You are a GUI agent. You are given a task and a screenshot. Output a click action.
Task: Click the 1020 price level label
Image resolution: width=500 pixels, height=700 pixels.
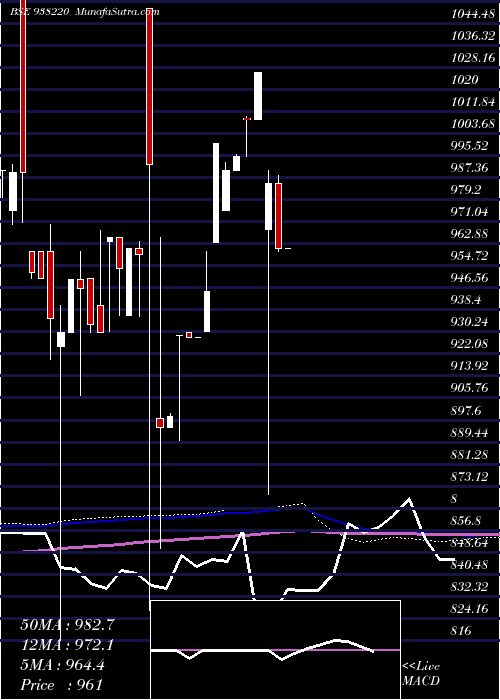point(465,79)
